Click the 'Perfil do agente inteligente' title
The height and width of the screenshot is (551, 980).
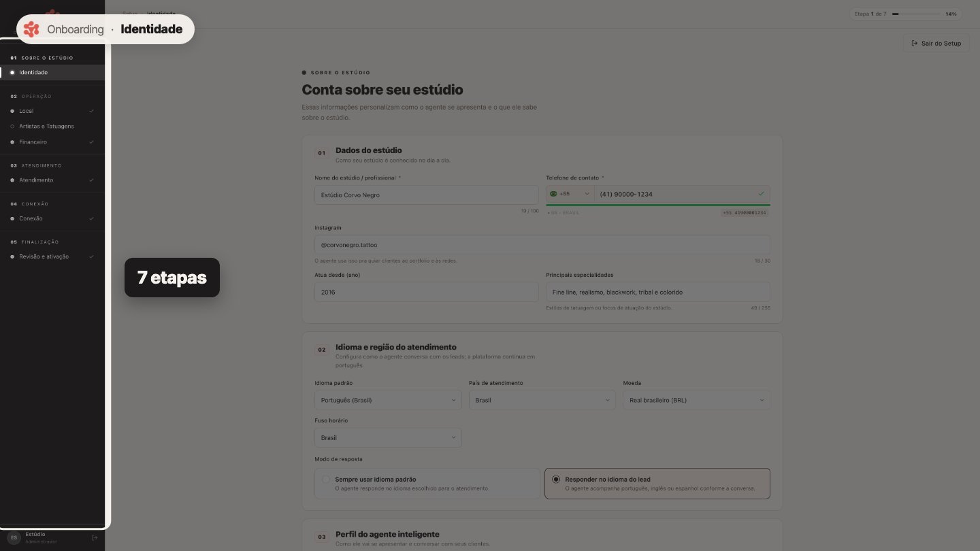(387, 535)
